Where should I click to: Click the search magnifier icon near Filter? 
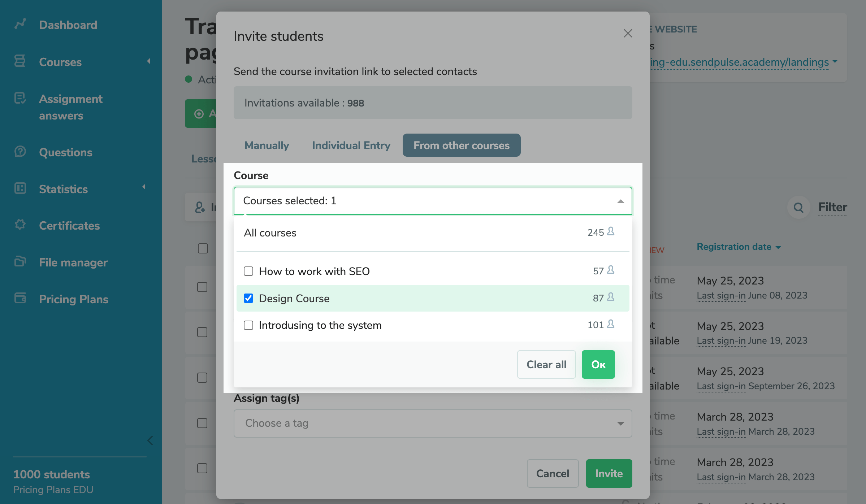798,208
